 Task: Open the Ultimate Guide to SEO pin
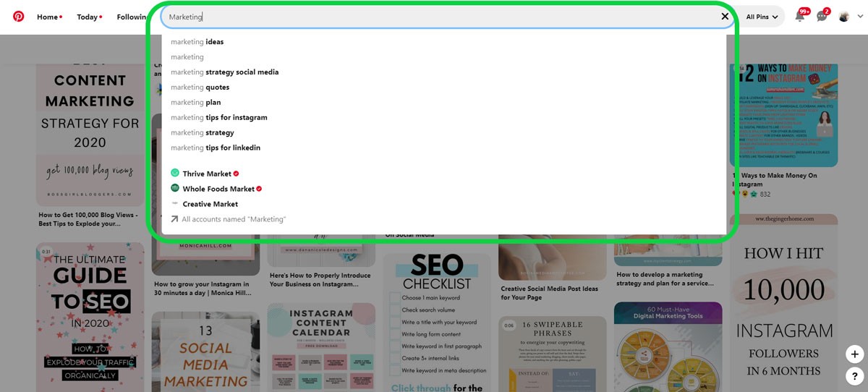pos(90,317)
